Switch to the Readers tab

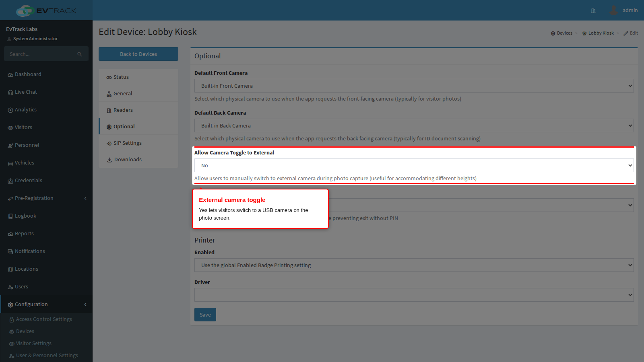coord(138,110)
